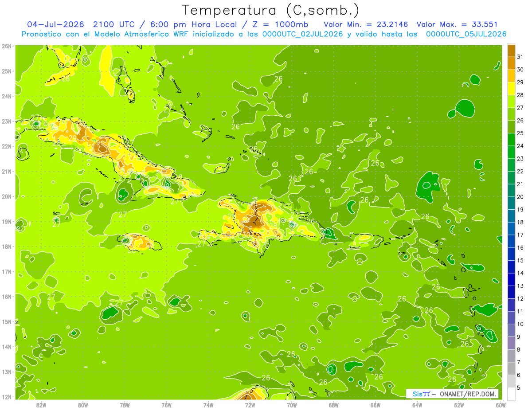Pick the yellow swatch between 28 and 29
This screenshot has height=411, width=532.
point(511,89)
